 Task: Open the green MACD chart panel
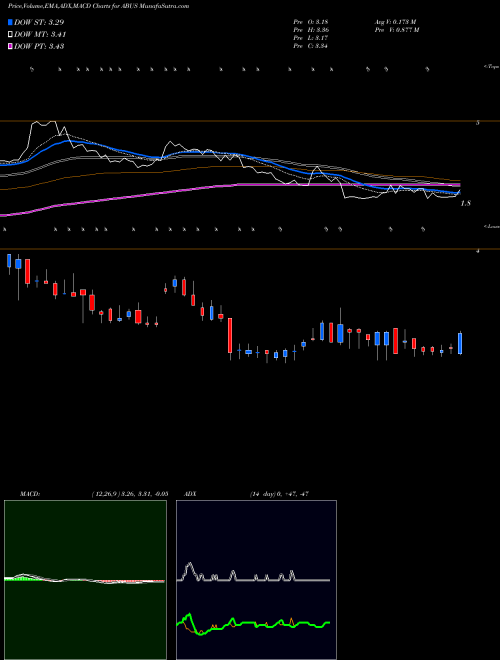[x=85, y=580]
